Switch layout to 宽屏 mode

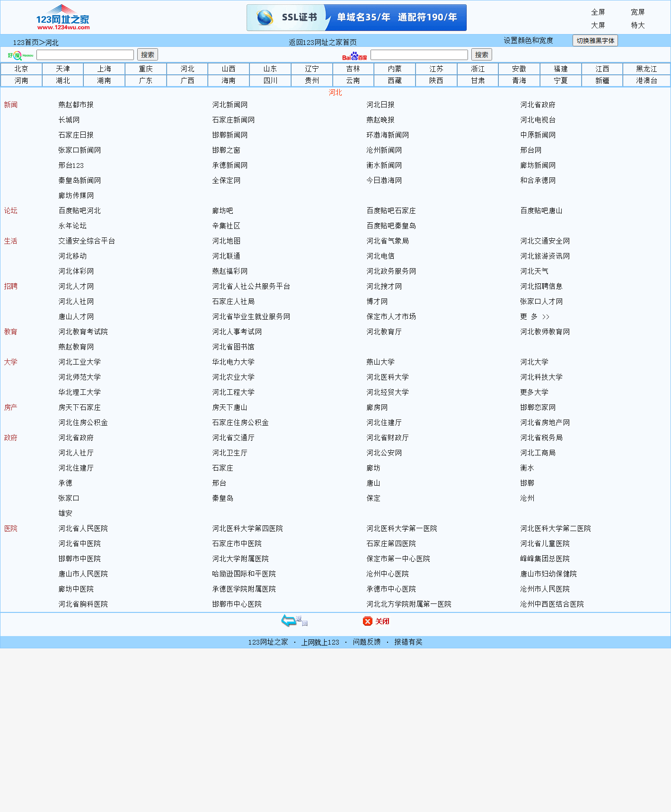[637, 12]
